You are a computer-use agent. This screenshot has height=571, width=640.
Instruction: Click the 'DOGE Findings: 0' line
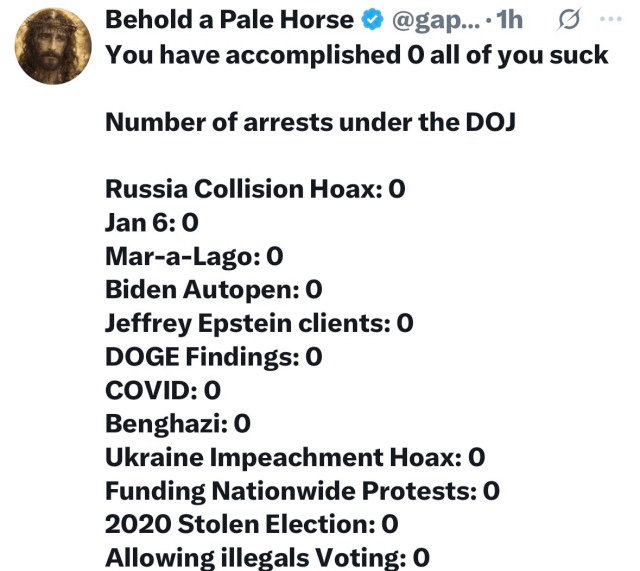click(x=213, y=357)
